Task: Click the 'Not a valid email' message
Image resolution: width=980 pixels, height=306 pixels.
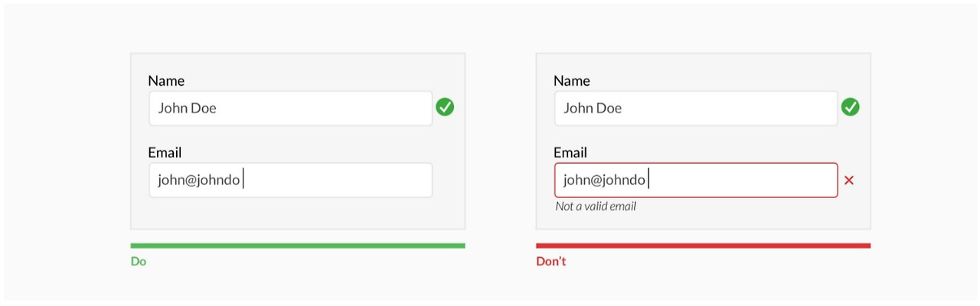Action: click(596, 207)
